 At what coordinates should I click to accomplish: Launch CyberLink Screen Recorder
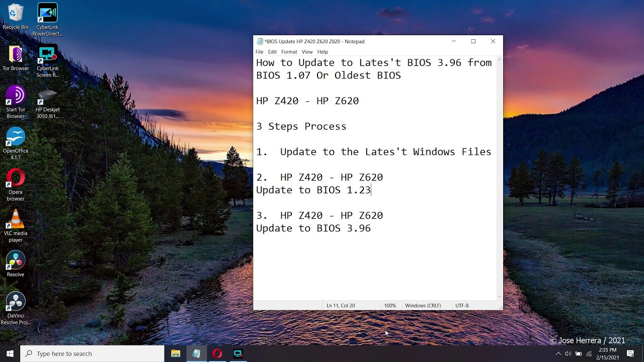coord(47,54)
